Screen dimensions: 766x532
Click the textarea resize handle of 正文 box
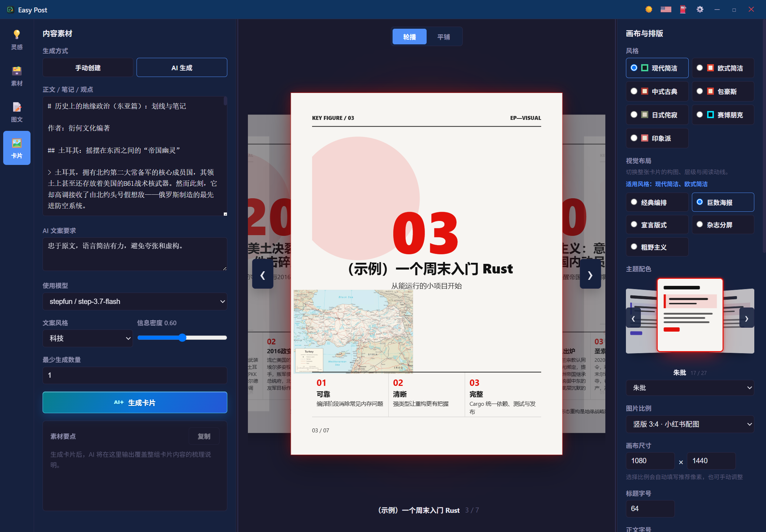[x=225, y=214]
